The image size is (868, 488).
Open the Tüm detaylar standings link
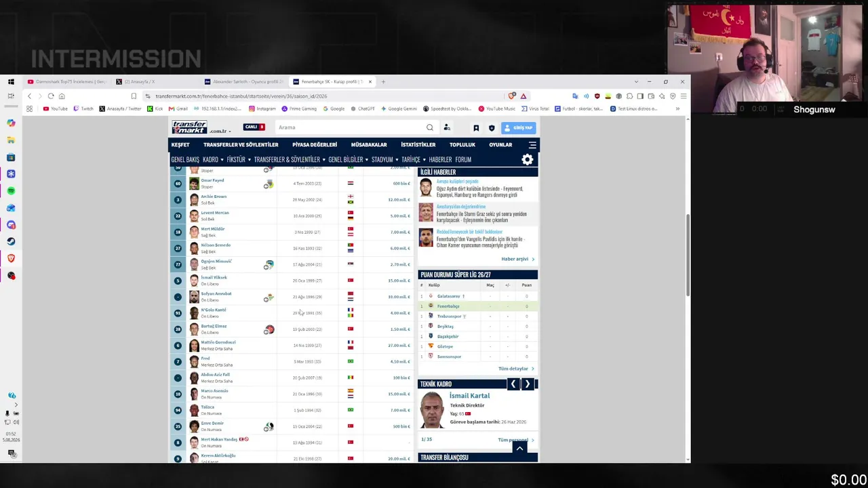[516, 369]
